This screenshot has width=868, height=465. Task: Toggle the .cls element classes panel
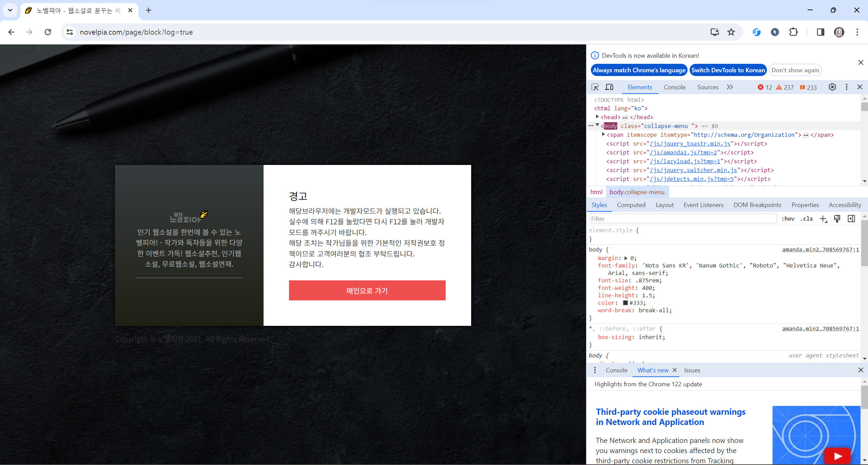coord(807,219)
